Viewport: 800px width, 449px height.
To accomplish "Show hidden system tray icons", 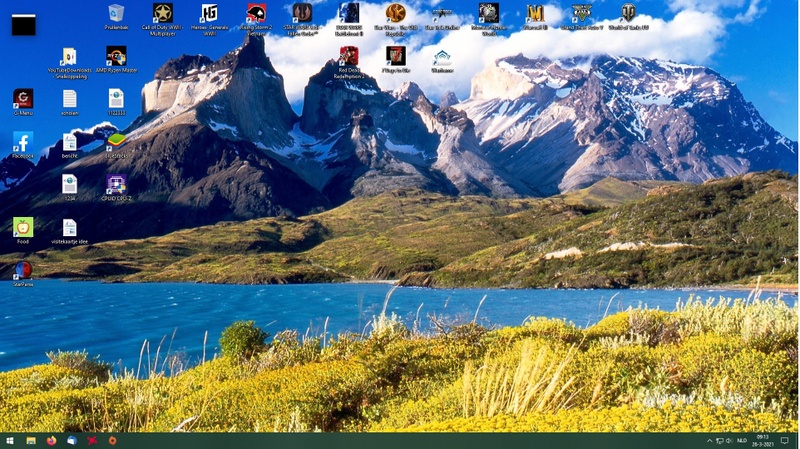I will pos(709,441).
